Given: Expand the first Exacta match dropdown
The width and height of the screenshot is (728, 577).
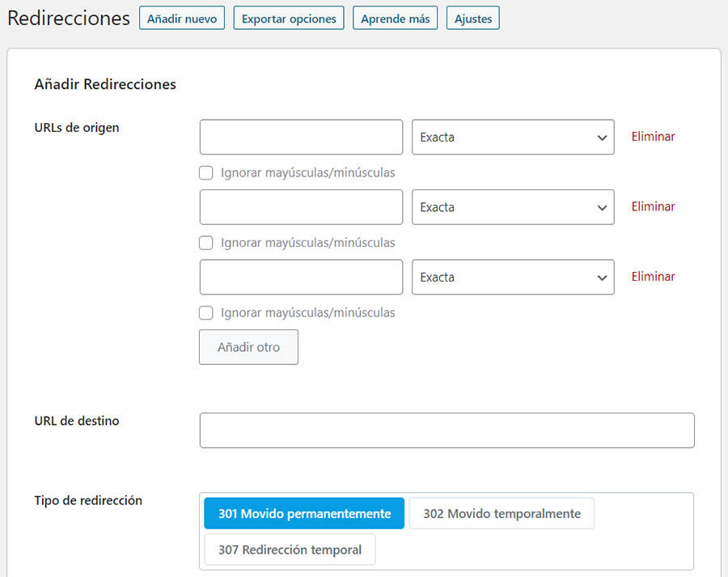Looking at the screenshot, I should pos(513,138).
